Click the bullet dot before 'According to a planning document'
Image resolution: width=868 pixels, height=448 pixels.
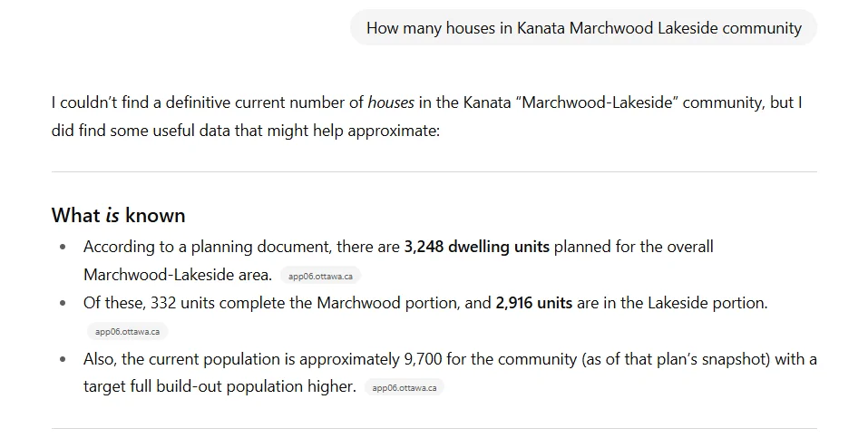click(63, 247)
